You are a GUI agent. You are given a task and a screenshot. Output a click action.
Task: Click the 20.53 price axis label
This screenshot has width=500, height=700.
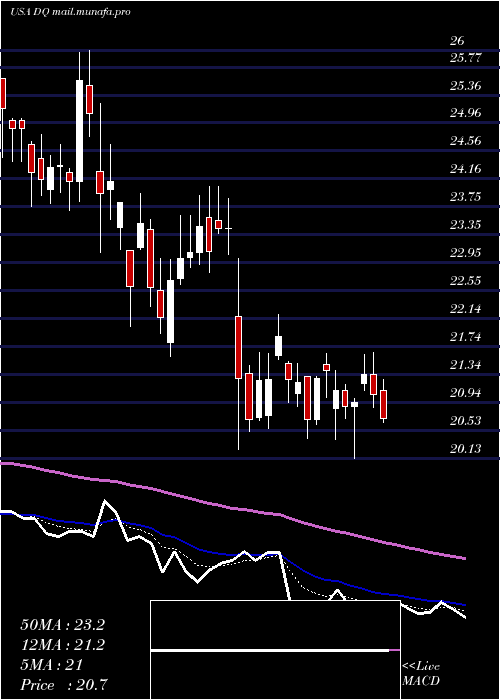(467, 421)
